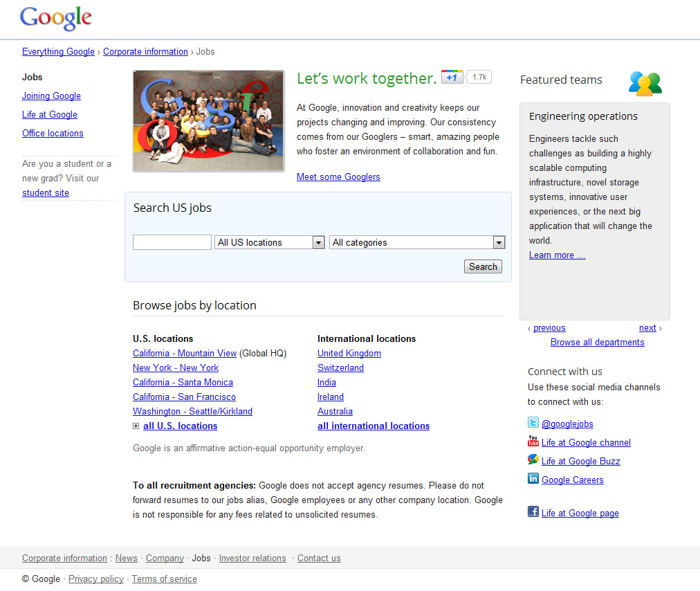
Task: Open Life at Google page link
Action: pos(580,513)
